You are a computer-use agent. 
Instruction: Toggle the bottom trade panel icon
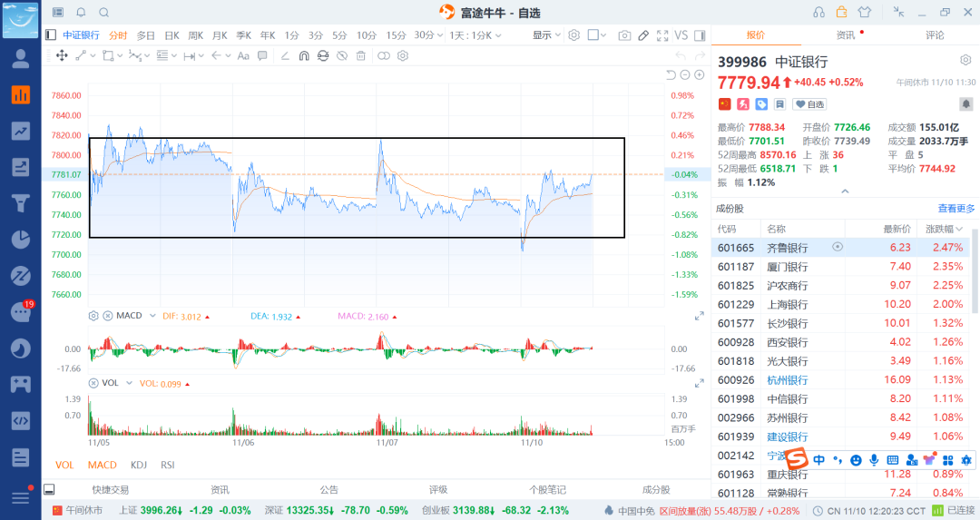(x=49, y=489)
